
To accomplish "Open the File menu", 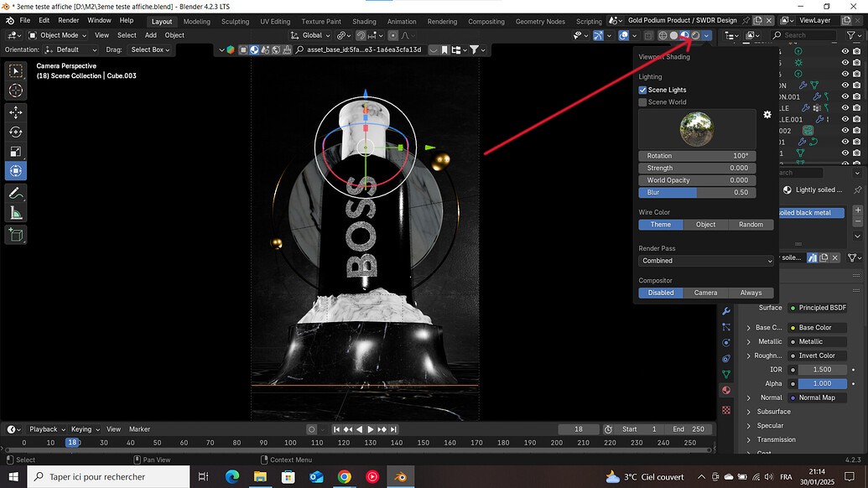I will pyautogui.click(x=25, y=20).
